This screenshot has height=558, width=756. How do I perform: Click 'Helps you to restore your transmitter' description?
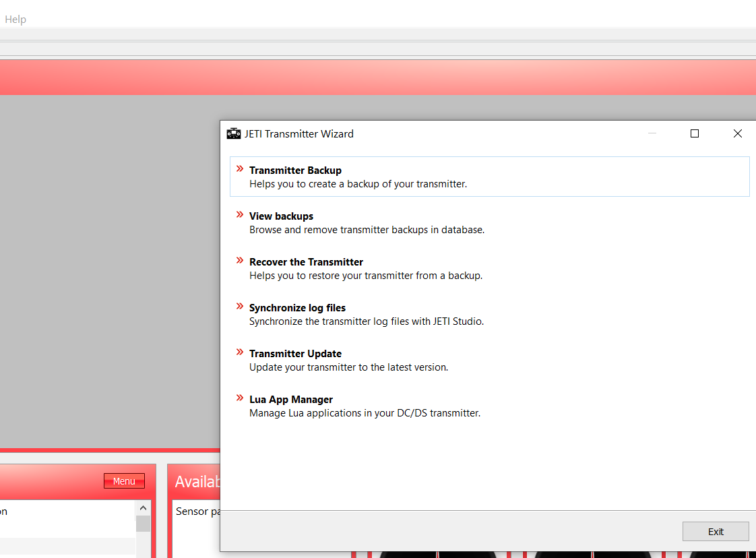pos(366,276)
